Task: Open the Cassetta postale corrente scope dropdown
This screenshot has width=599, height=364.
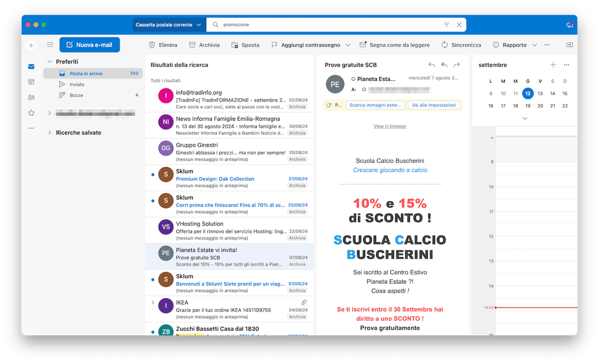Action: pos(169,25)
